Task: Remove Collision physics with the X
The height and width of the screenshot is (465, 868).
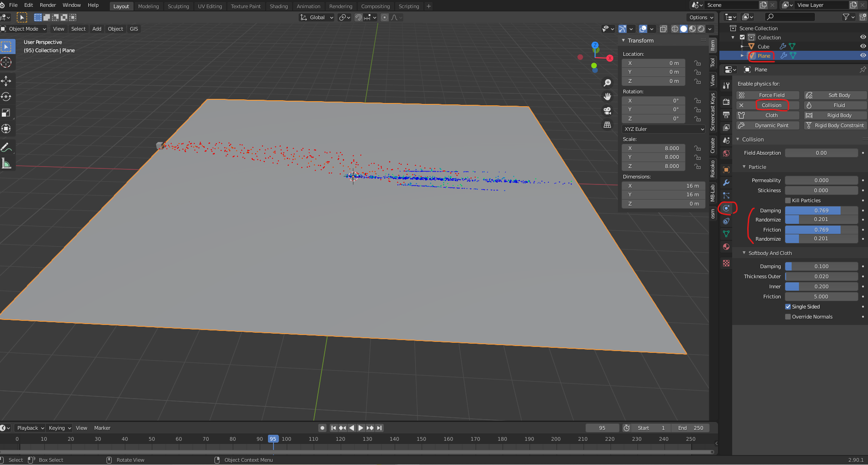Action: point(741,105)
